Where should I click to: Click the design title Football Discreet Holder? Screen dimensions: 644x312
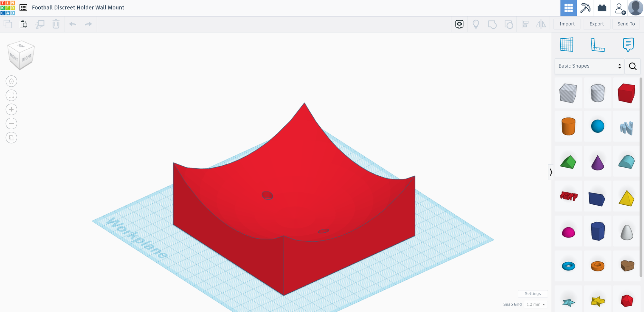78,7
